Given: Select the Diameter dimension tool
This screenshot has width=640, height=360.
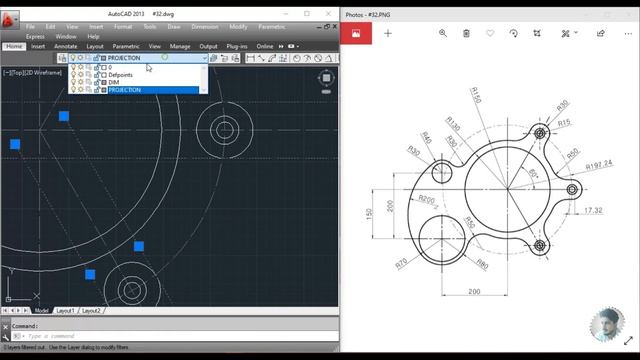Looking at the screenshot, I should pos(318,58).
